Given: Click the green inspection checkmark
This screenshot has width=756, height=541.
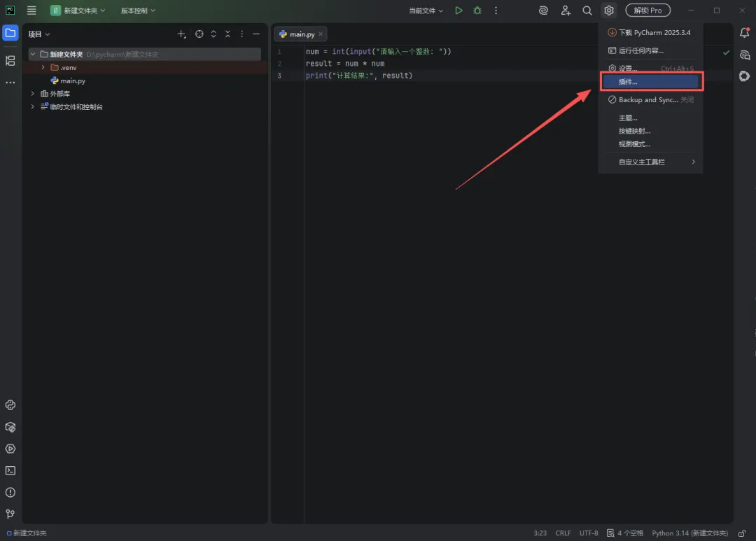Looking at the screenshot, I should point(726,52).
